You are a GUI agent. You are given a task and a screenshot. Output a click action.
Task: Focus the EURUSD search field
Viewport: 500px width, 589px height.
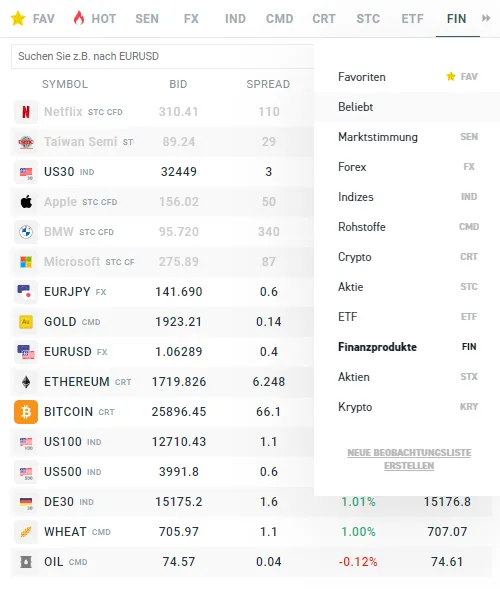coord(162,56)
